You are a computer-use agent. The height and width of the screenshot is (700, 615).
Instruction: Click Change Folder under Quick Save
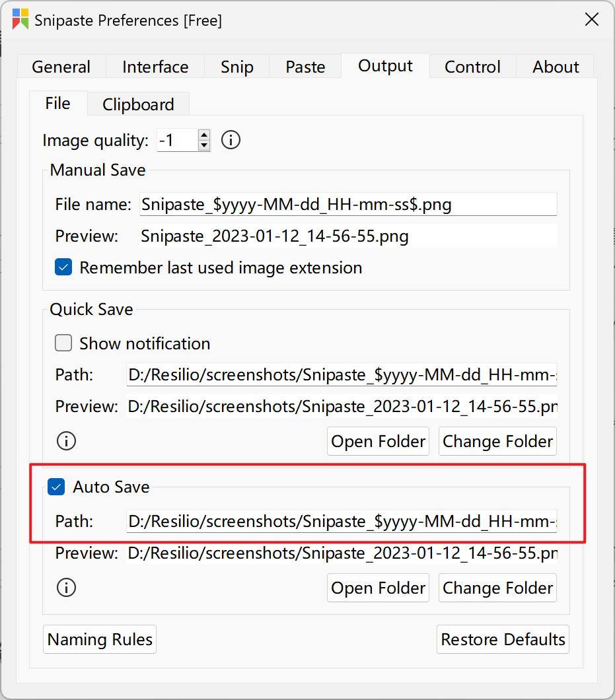click(x=497, y=441)
